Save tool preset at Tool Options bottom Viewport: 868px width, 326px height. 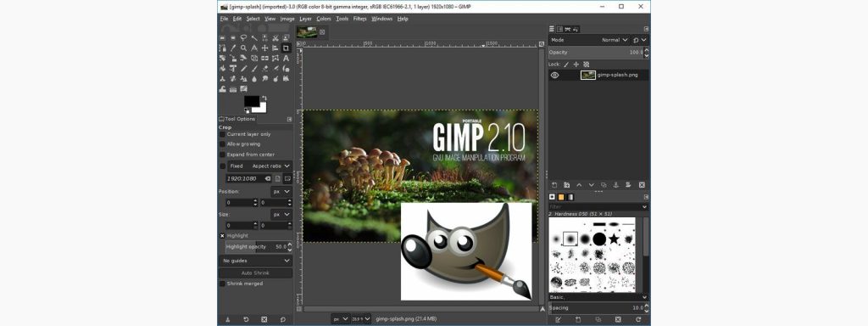point(227,319)
